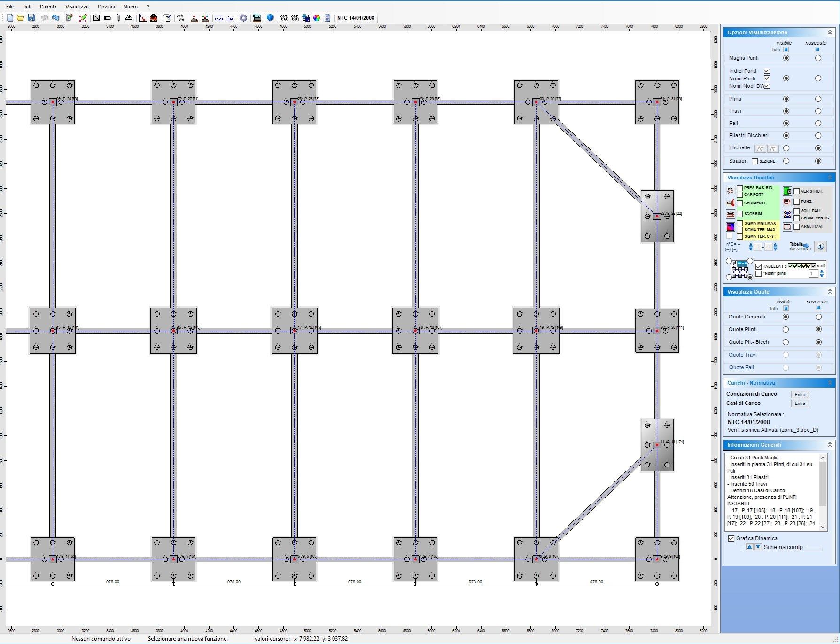840x644 pixels.
Task: Uncheck the Grafica Dinamica checkbox
Action: point(731,538)
